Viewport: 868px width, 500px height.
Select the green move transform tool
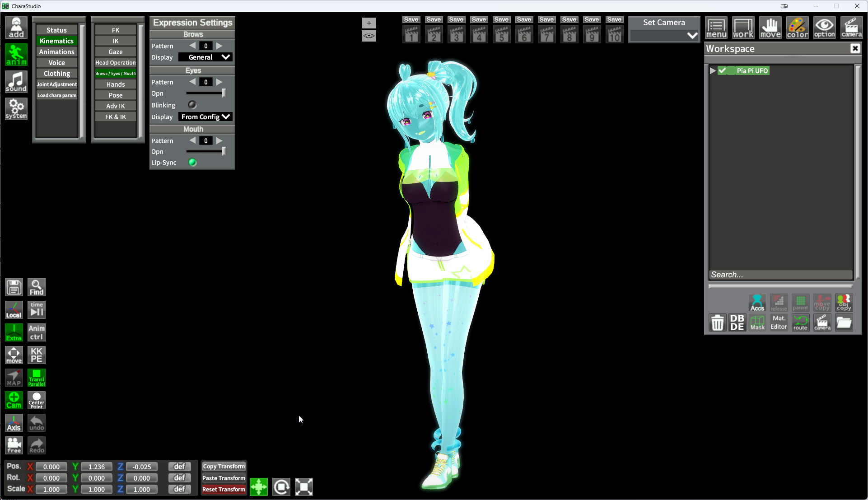259,487
